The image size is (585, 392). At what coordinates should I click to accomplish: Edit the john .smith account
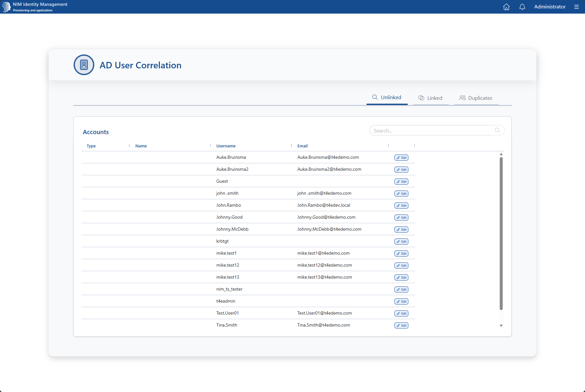401,193
